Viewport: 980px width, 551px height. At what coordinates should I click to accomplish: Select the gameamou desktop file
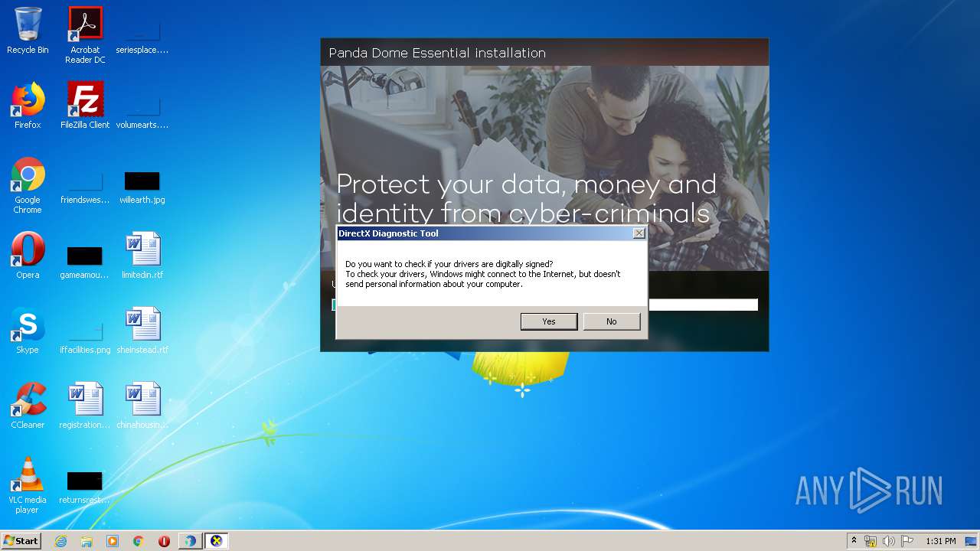85,260
